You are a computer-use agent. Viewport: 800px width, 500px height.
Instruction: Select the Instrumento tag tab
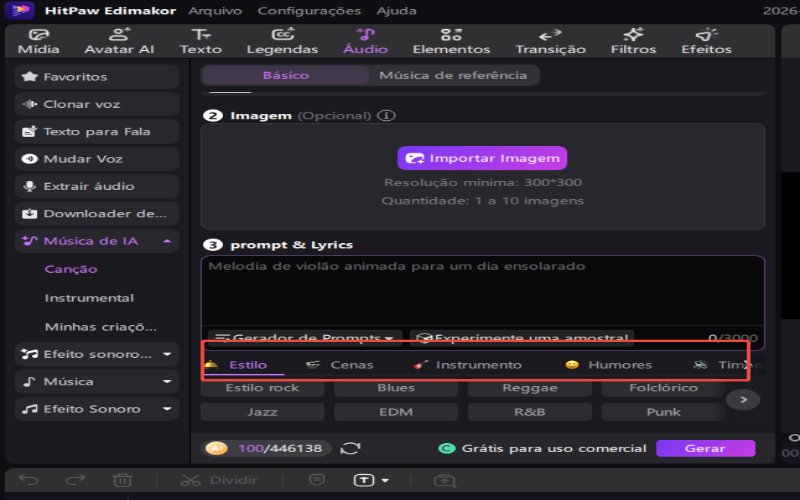click(468, 365)
